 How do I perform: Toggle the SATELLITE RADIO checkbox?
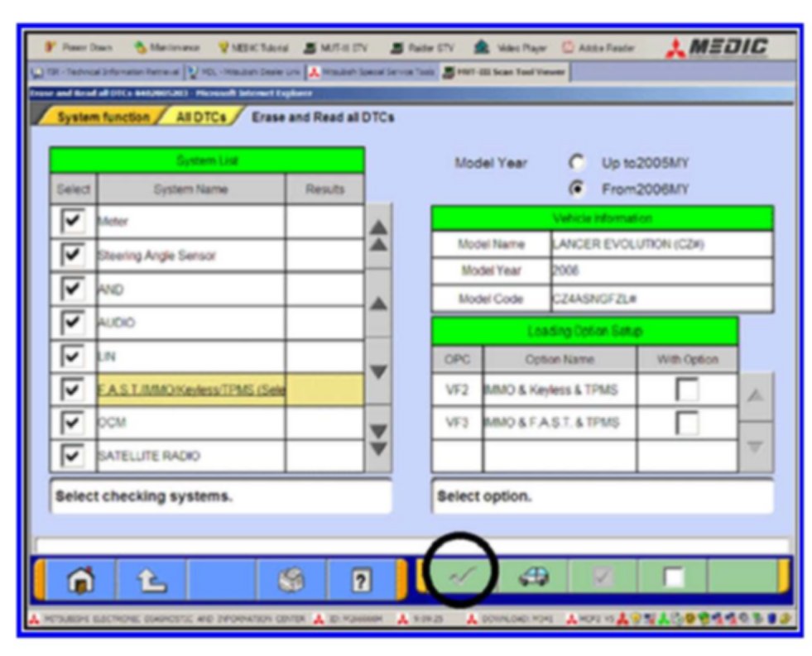pos(73,456)
